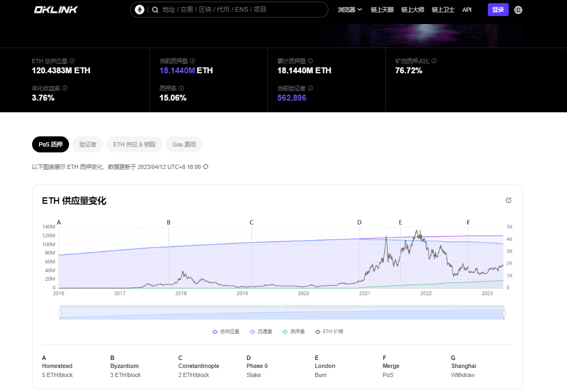Open the search magnifier in the search bar
Screen dimensions: 567x392
(155, 9)
